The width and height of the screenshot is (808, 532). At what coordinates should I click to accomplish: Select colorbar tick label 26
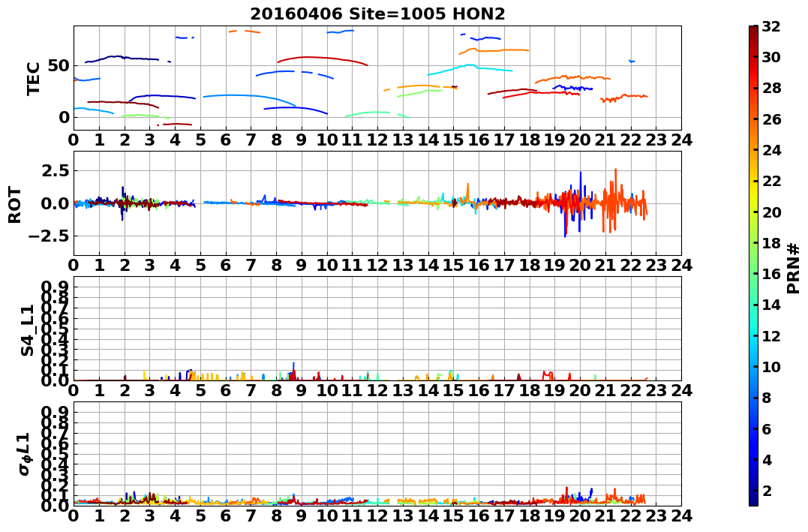tap(771, 119)
